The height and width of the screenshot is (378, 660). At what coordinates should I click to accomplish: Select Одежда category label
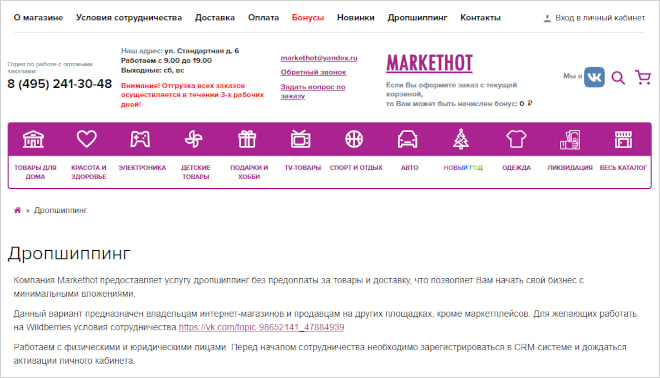point(516,168)
